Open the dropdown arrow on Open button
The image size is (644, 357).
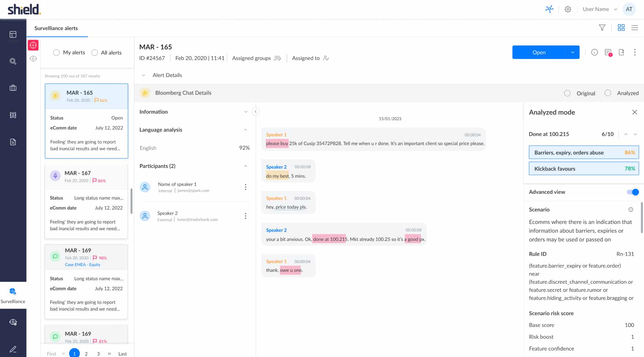tap(572, 52)
